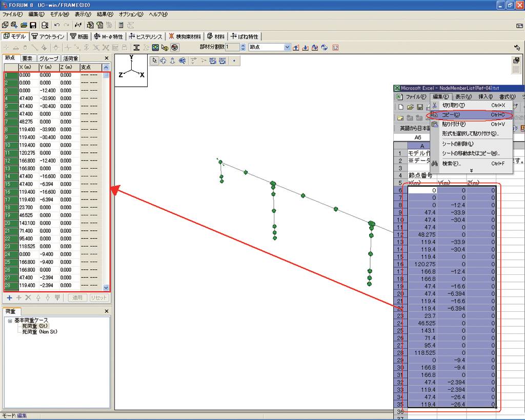
Task: Click node table vertical scrollbar down arrow
Action: click(106, 288)
